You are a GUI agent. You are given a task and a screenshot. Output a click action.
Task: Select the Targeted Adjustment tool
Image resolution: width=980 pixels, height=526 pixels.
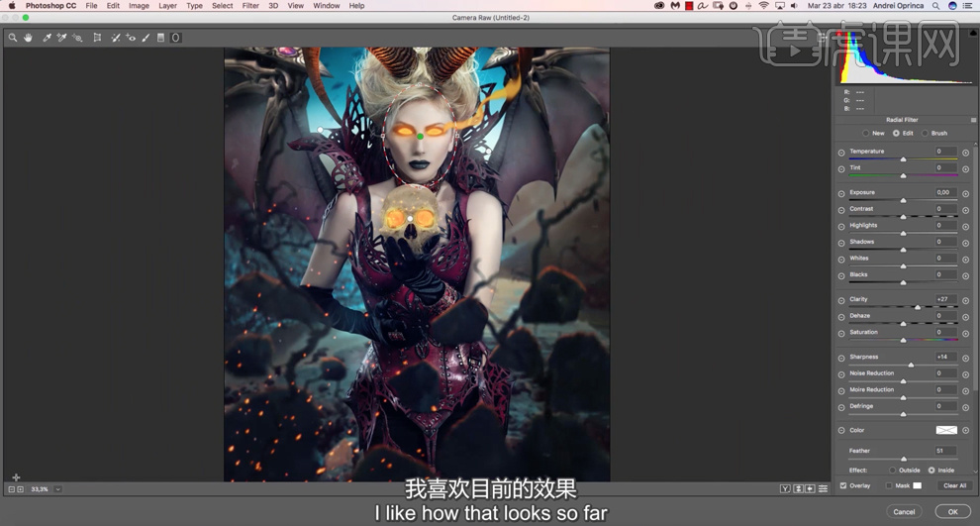(77, 38)
